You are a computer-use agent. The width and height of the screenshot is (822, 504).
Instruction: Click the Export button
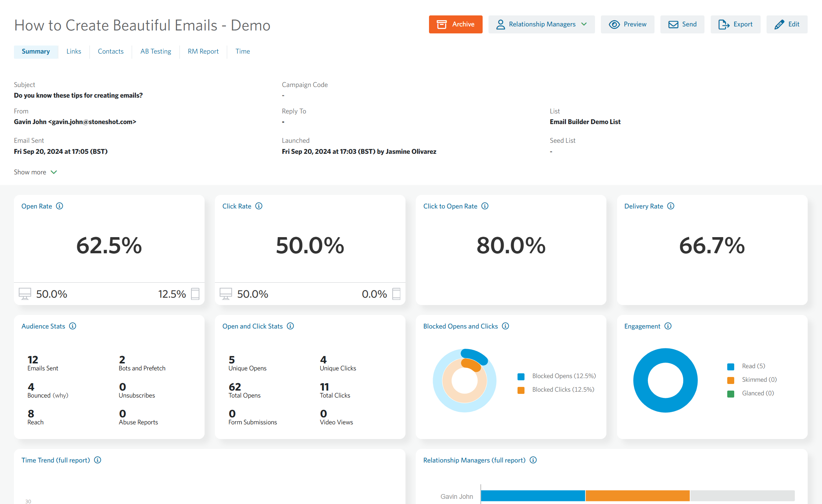pos(736,24)
